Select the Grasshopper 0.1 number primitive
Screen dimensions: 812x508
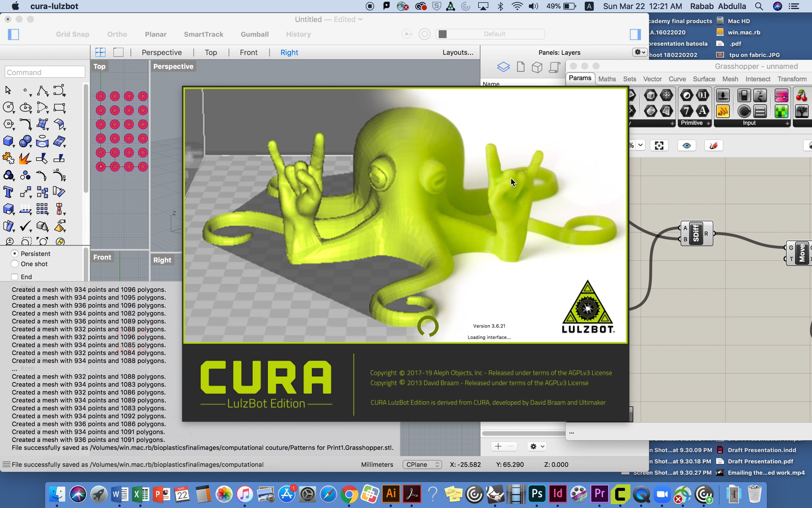click(x=703, y=95)
